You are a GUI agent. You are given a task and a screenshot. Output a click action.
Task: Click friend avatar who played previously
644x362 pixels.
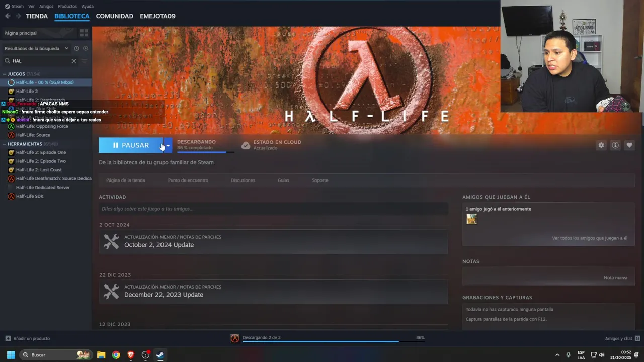pyautogui.click(x=471, y=219)
